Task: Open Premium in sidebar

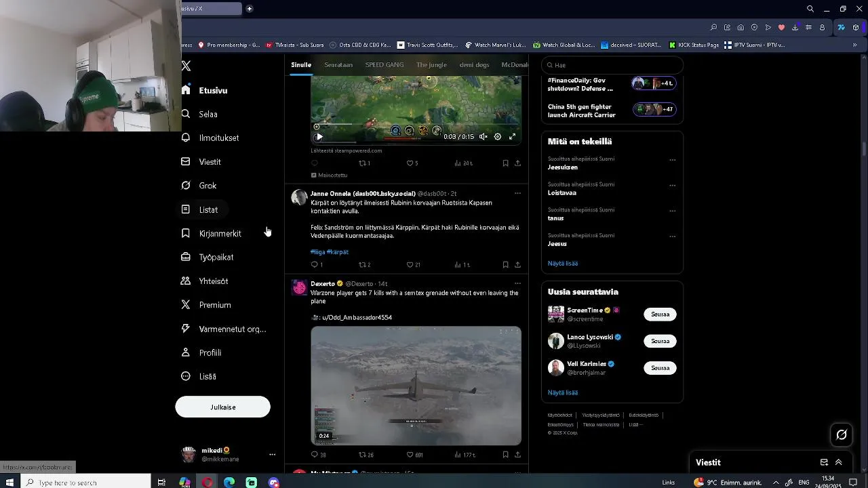Action: (x=206, y=305)
